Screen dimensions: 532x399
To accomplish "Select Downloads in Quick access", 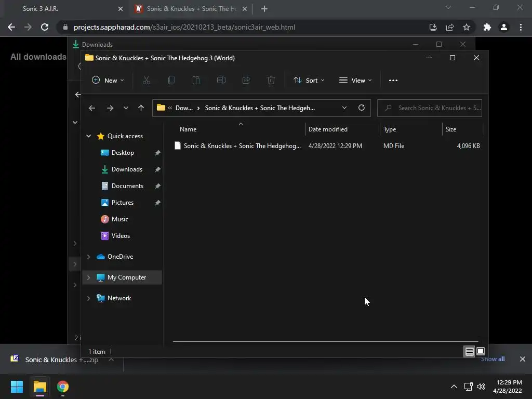I will point(127,169).
